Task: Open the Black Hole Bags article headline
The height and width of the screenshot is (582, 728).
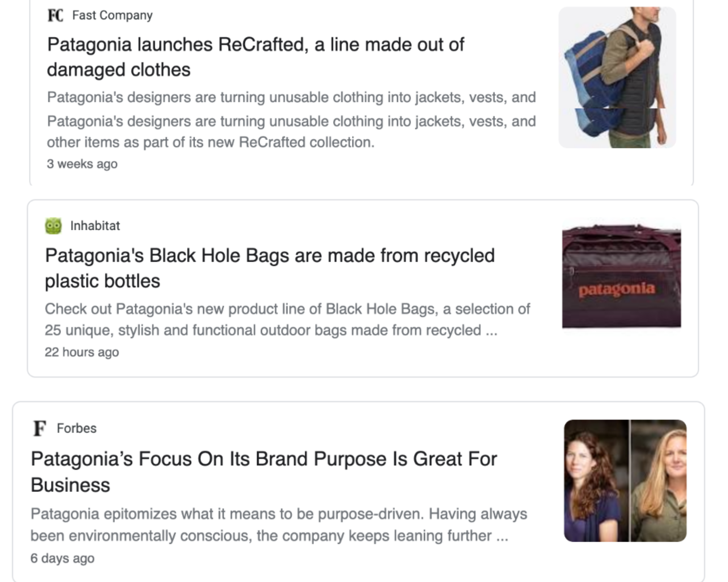Action: (269, 267)
